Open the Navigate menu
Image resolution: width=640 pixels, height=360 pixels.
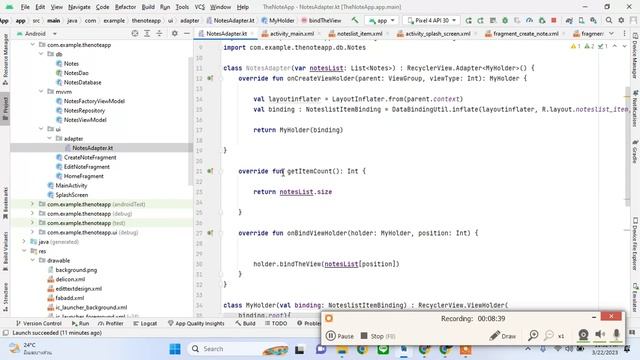pos(79,7)
